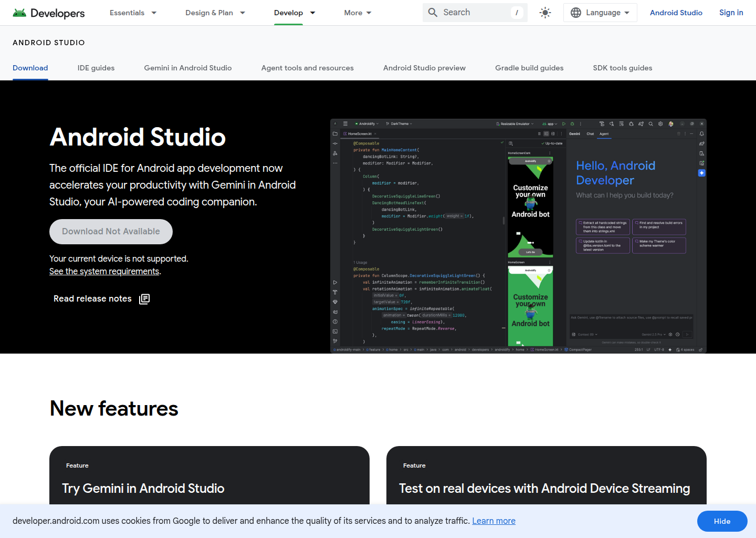756x538 pixels.
Task: Open the Try Gemini in Android Studio card
Action: (x=209, y=475)
